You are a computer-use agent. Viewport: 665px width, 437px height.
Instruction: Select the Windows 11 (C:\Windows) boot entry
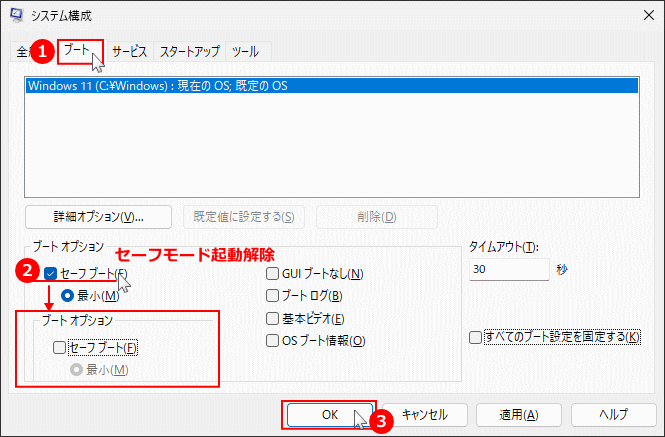332,86
